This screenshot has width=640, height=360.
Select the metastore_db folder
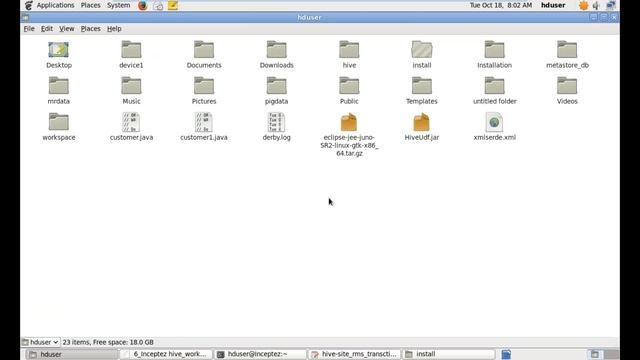click(567, 50)
